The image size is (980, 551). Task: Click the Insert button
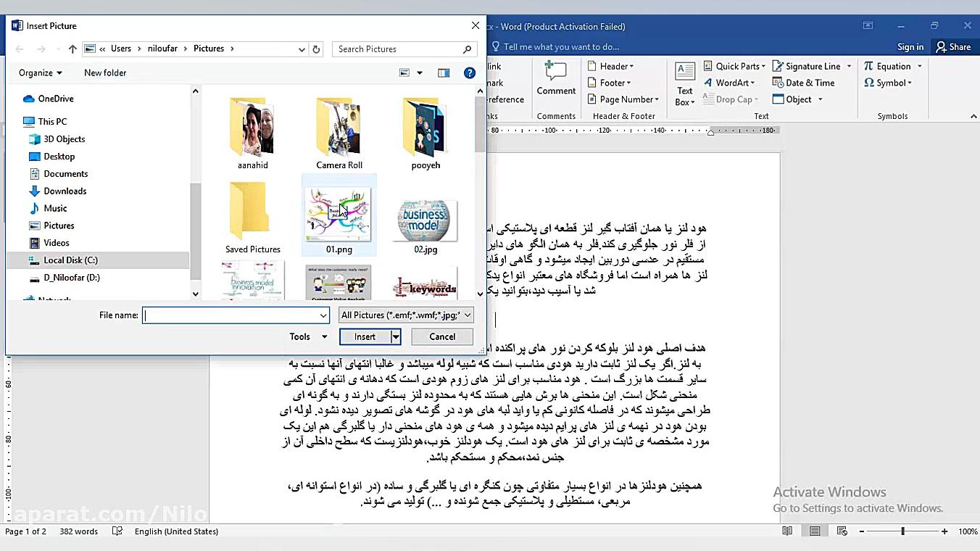pos(365,336)
